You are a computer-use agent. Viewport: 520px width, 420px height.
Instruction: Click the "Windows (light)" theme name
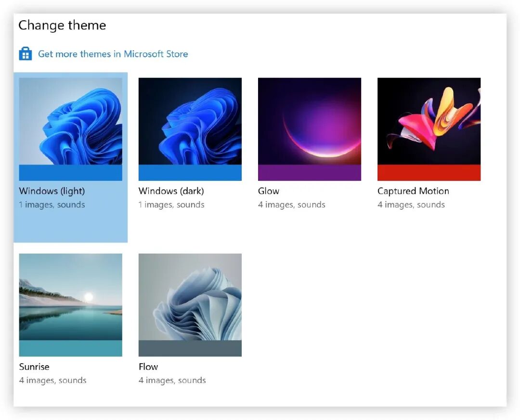click(52, 191)
